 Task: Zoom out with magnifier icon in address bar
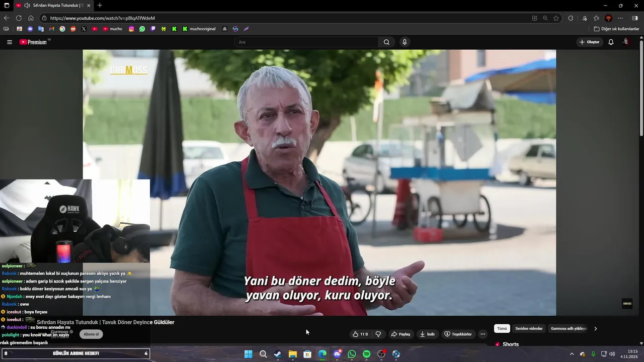click(545, 18)
